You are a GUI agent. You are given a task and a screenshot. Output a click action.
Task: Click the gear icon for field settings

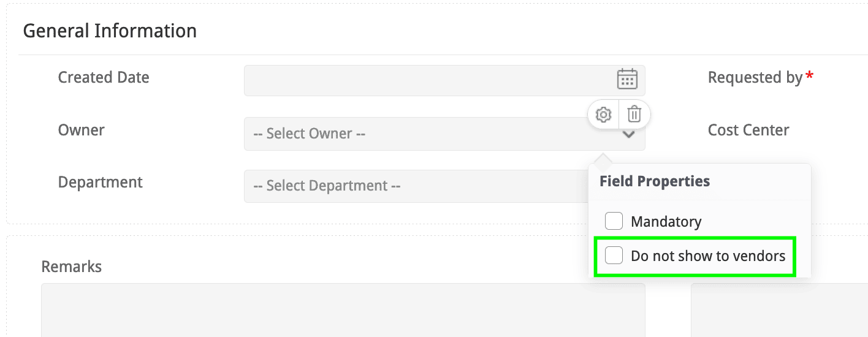pos(603,115)
